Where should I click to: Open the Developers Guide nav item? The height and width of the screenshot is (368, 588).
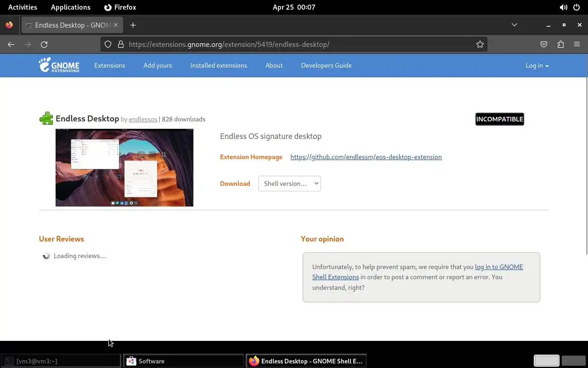click(x=326, y=65)
